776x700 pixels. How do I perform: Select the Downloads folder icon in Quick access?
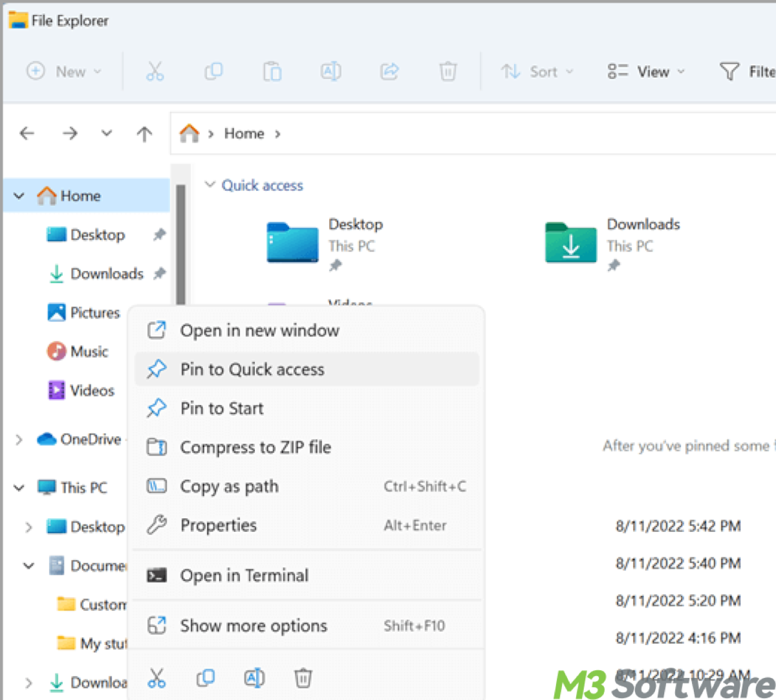pos(570,243)
